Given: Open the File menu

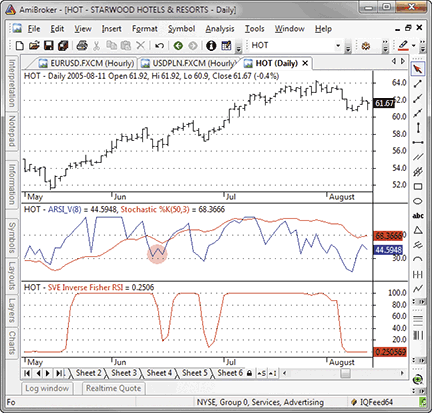Looking at the screenshot, I should pyautogui.click(x=34, y=29).
